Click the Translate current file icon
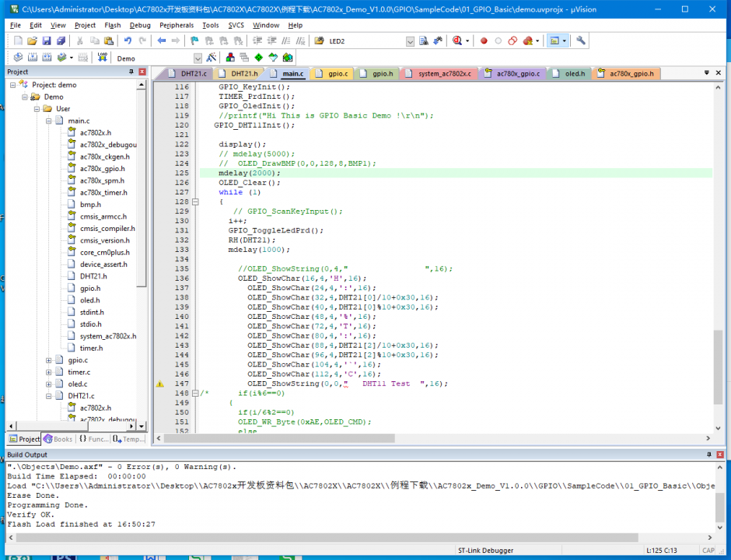 (18, 58)
